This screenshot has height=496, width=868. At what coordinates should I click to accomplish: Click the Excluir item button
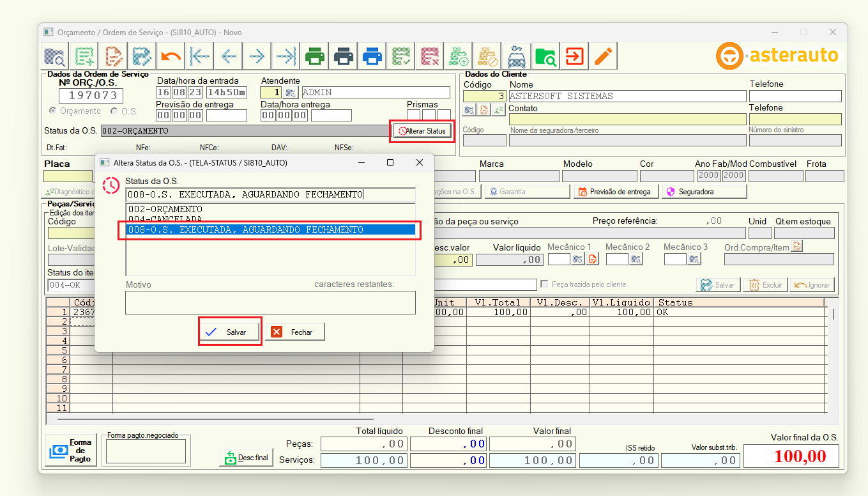tap(765, 285)
